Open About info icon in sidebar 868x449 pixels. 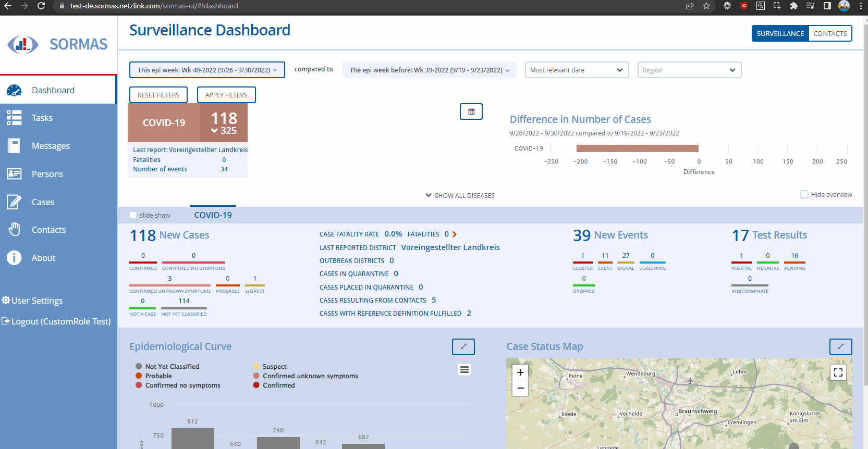pos(14,258)
